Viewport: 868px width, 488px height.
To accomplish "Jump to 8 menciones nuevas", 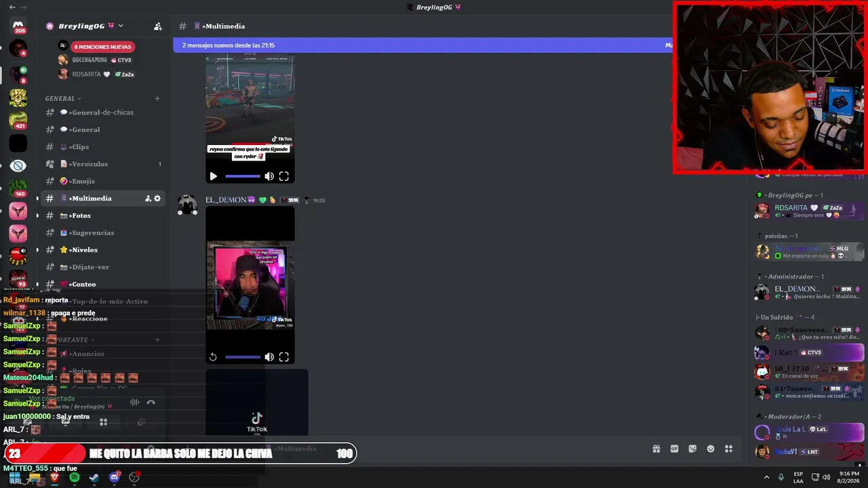I will click(102, 47).
